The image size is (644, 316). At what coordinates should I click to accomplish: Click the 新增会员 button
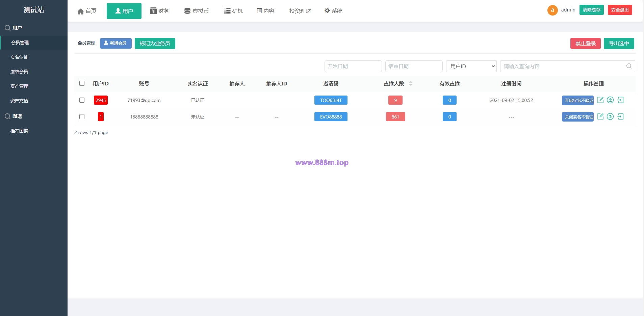tap(116, 43)
